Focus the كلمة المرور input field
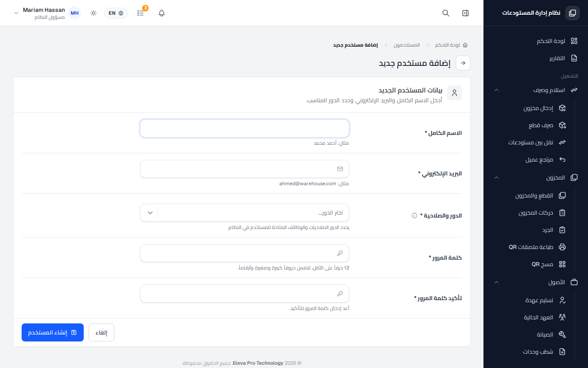This screenshot has height=368, width=588. point(245,253)
